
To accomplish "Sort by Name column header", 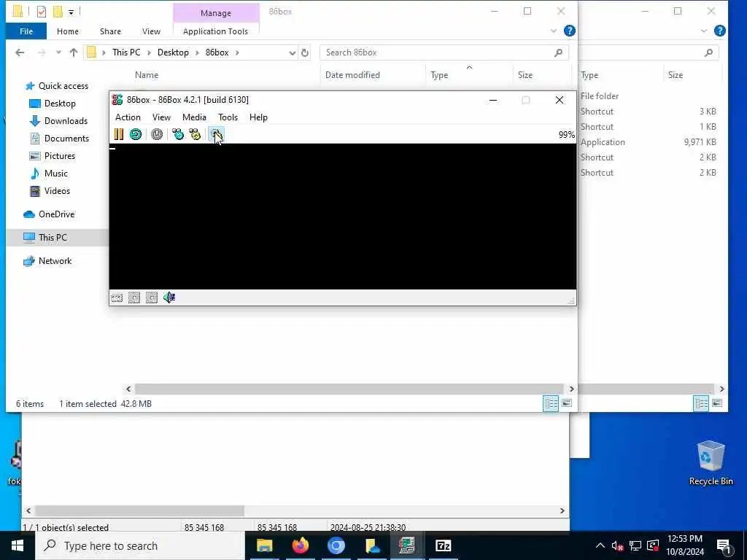I will click(146, 75).
